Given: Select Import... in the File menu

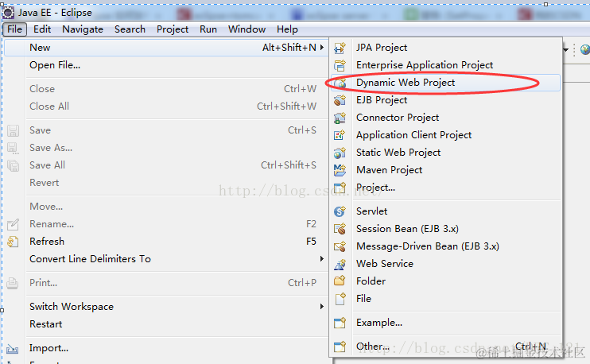Looking at the screenshot, I should [165, 348].
